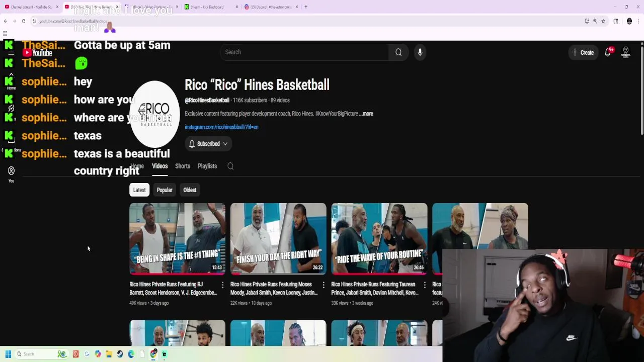Switch to the channel Shorts tab
The image size is (644, 362).
coord(183,166)
